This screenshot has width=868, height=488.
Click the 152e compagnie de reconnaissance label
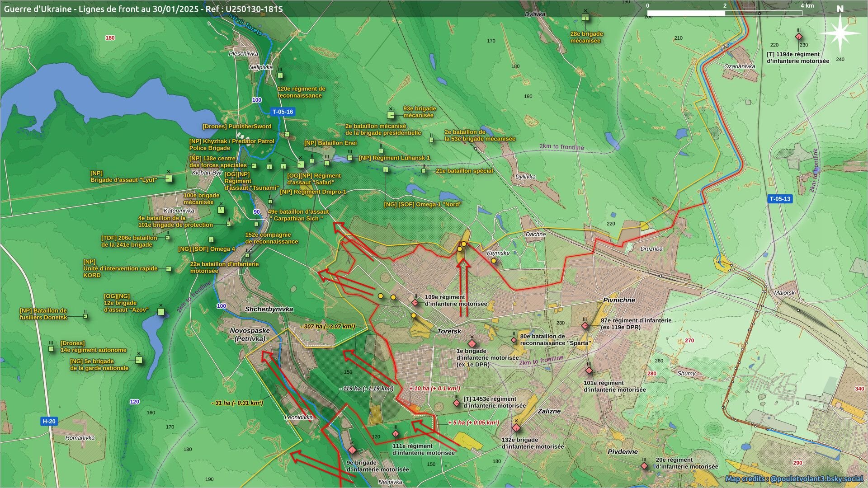click(x=272, y=238)
